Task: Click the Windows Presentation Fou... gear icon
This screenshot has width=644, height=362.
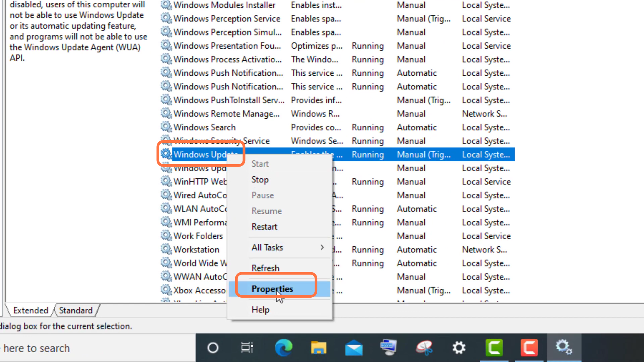Action: click(166, 45)
